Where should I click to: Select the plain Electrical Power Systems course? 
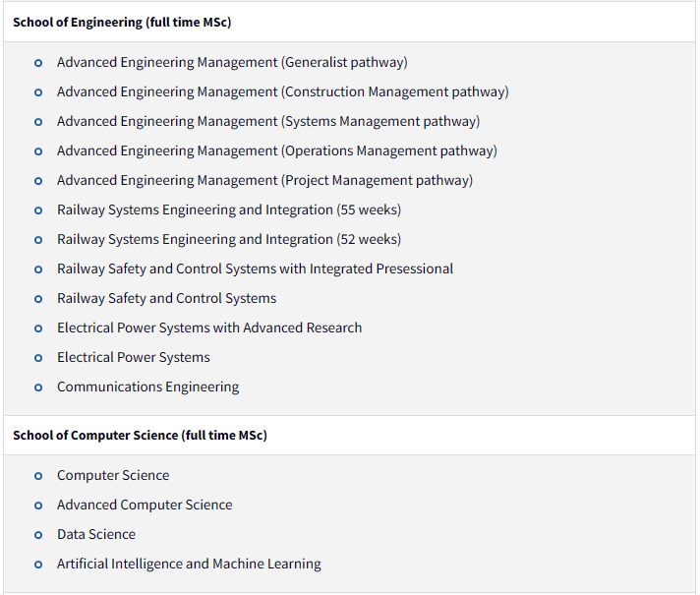(134, 357)
